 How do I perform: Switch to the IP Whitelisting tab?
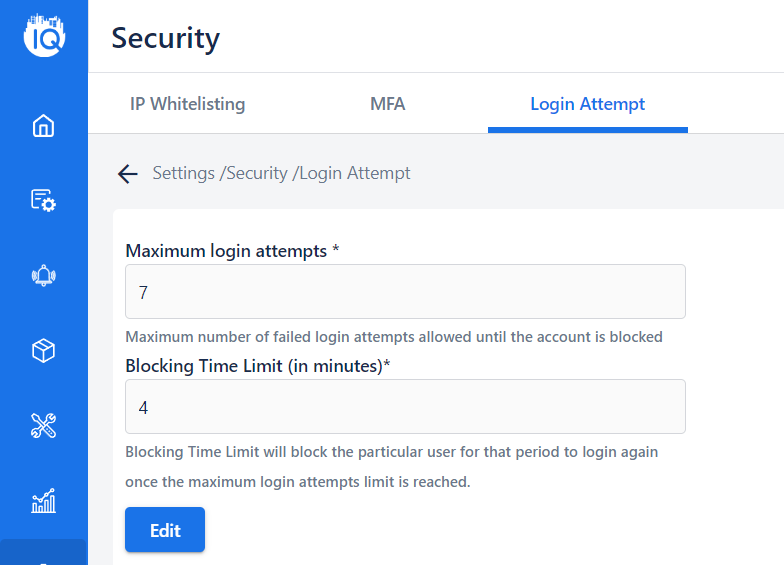(188, 104)
